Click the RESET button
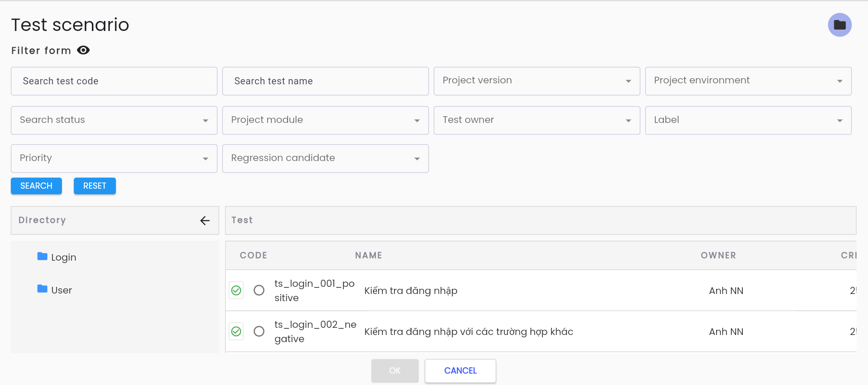This screenshot has height=385, width=868. pos(95,186)
